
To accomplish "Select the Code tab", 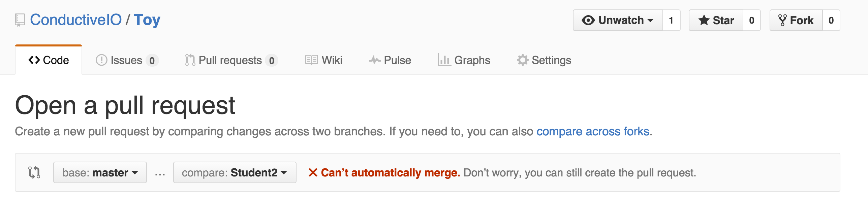I will point(49,60).
